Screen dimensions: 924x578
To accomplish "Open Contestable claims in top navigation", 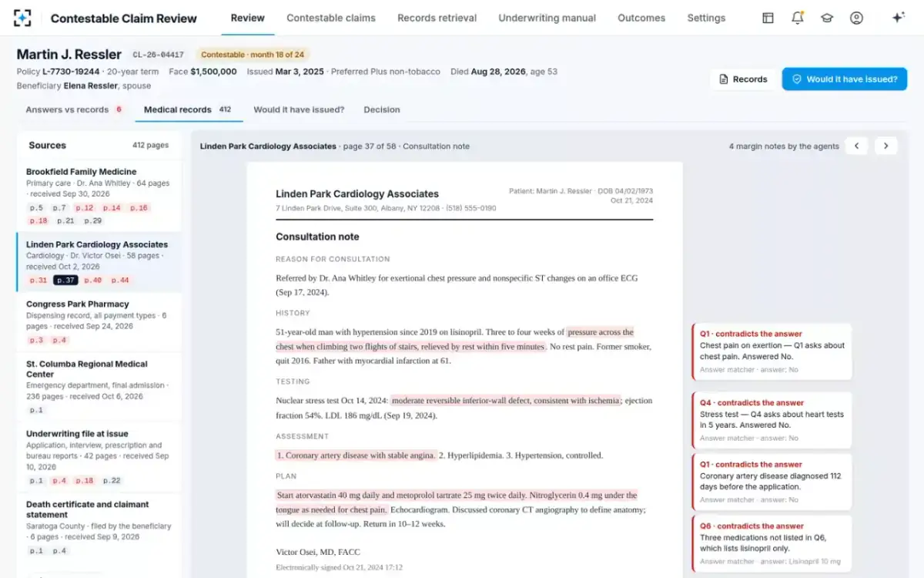I will [331, 18].
